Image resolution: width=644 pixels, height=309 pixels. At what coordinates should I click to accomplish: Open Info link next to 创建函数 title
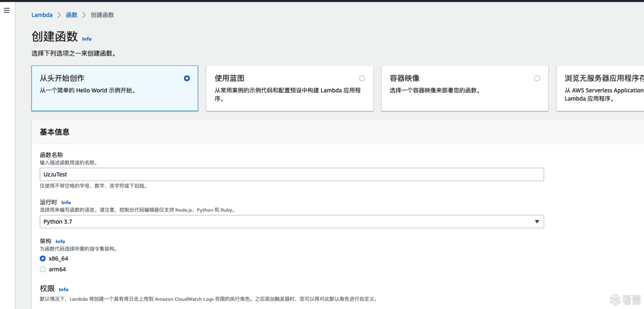[87, 39]
